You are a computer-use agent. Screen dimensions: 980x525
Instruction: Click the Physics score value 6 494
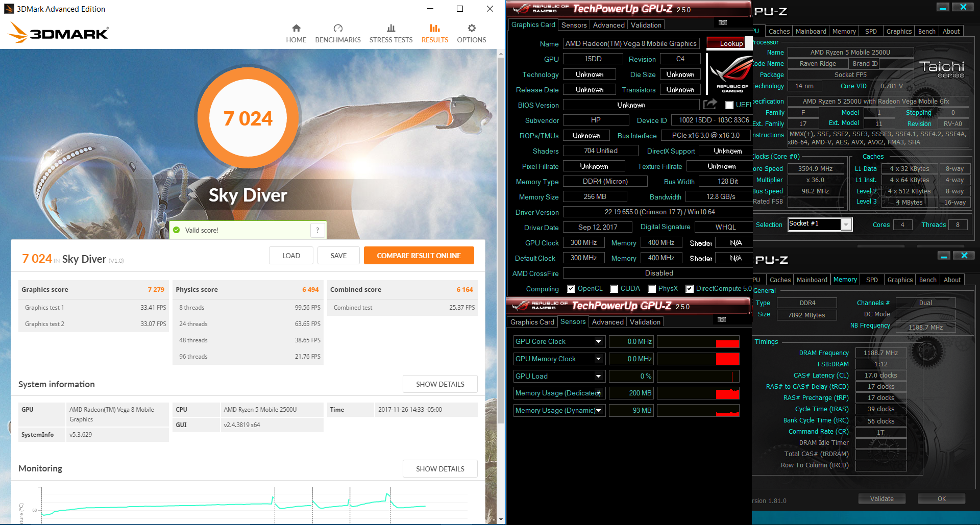coord(310,289)
